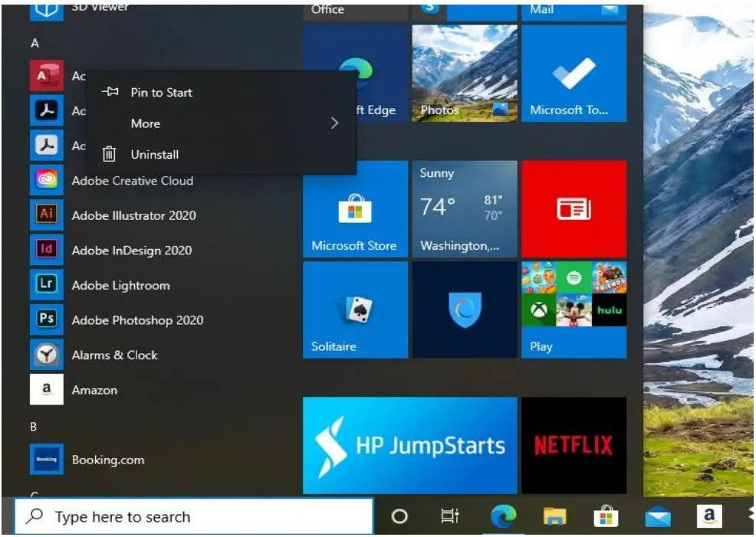Launch Adobe Illustrator 2020
This screenshot has height=537, width=756.
click(x=133, y=215)
